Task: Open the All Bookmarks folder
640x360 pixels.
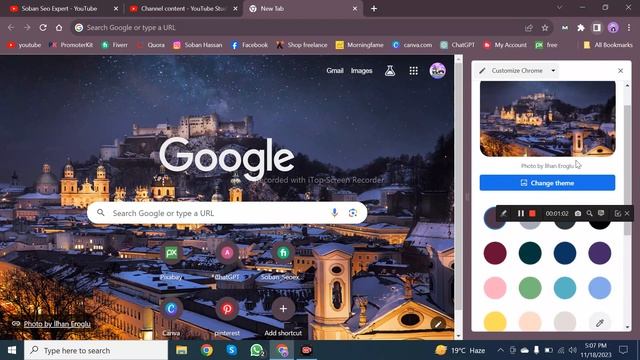Action: point(608,45)
